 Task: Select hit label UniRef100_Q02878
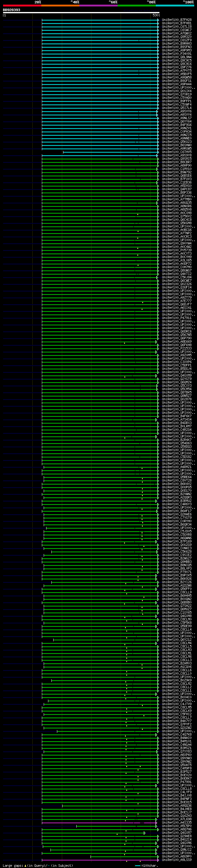(177, 399)
